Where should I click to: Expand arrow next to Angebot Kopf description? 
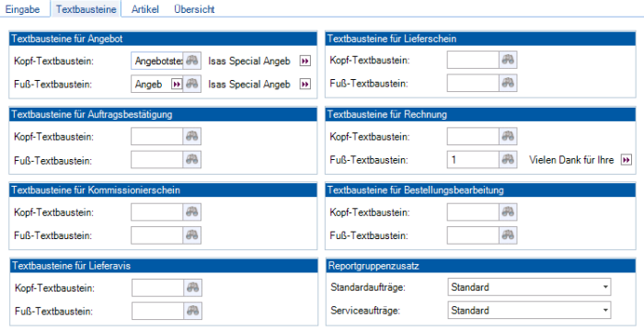[x=305, y=61]
